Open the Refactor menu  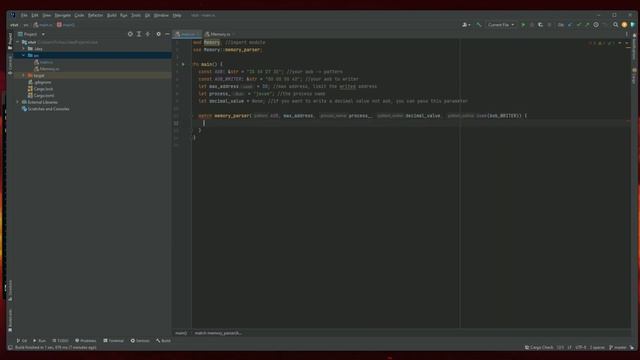[x=96, y=15]
